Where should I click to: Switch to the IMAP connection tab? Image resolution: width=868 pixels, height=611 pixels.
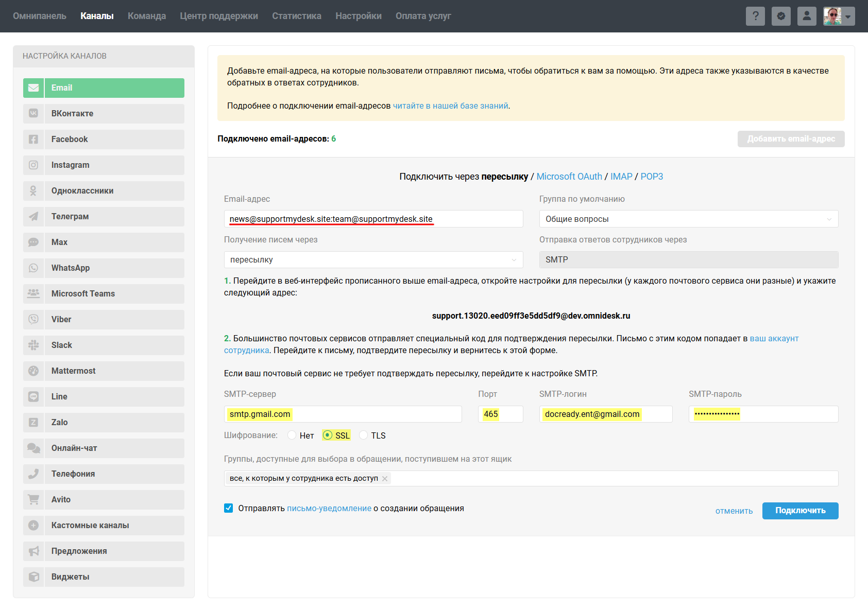621,177
